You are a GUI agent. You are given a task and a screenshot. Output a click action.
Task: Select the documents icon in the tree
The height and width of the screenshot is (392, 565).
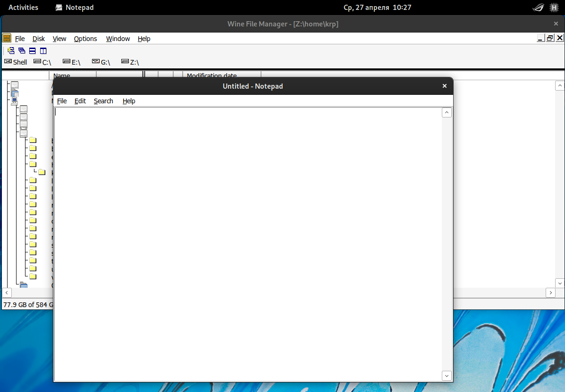(x=15, y=93)
